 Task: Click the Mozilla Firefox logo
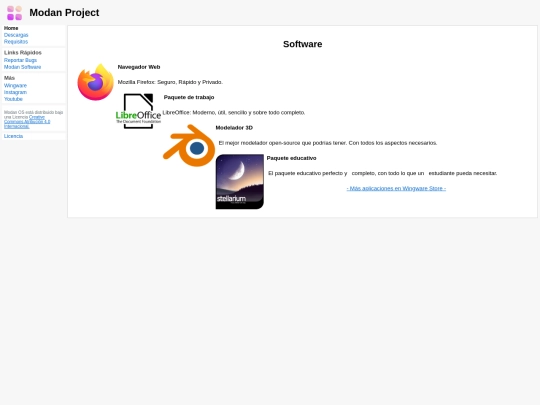click(x=95, y=82)
